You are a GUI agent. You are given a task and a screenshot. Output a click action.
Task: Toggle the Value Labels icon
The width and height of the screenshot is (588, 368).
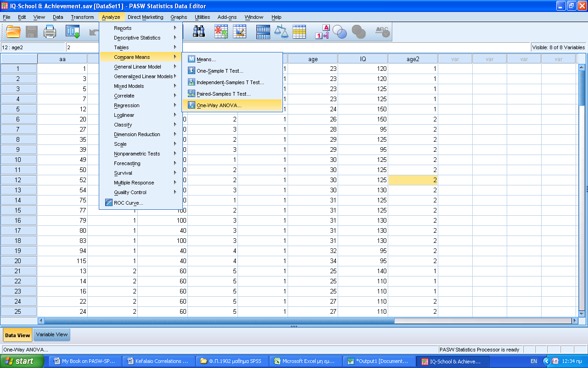322,31
